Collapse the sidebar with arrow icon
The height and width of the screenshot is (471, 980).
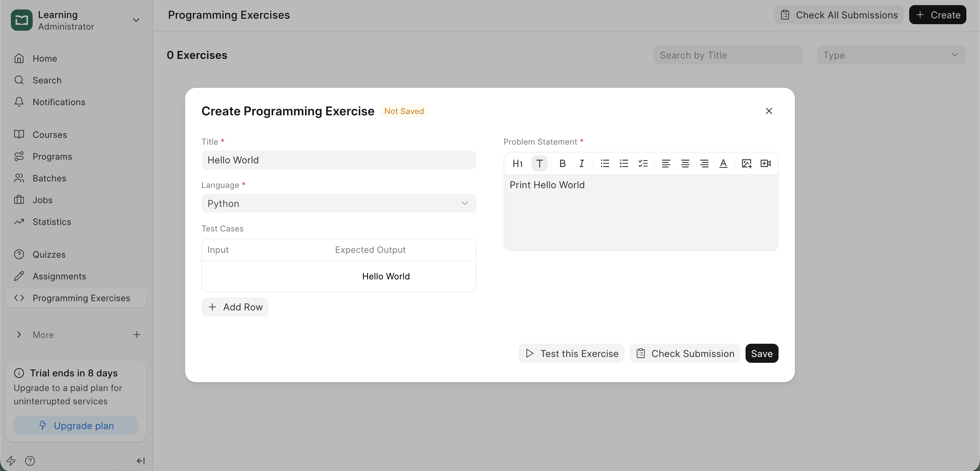coord(141,461)
